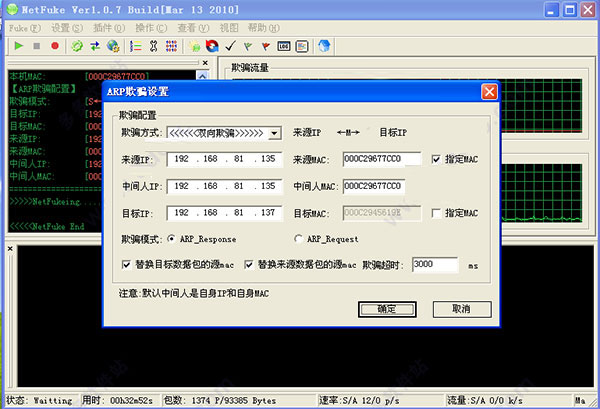Click the 来源MAC input field
The height and width of the screenshot is (409, 600).
[382, 159]
